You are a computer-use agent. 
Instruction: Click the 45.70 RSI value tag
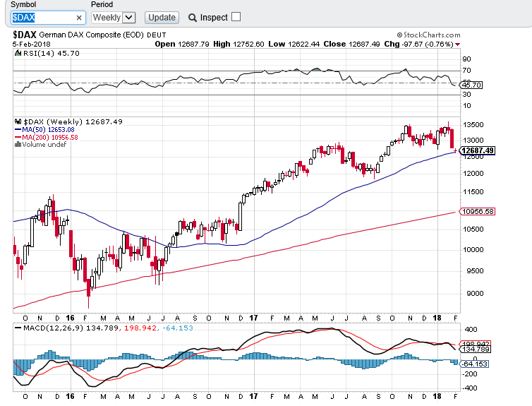click(471, 85)
